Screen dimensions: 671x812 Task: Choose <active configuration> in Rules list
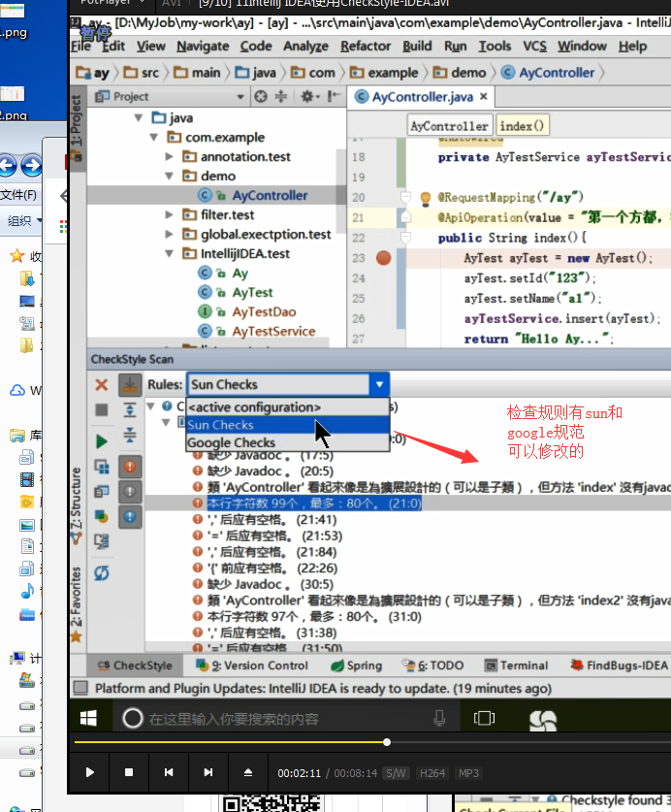[287, 407]
